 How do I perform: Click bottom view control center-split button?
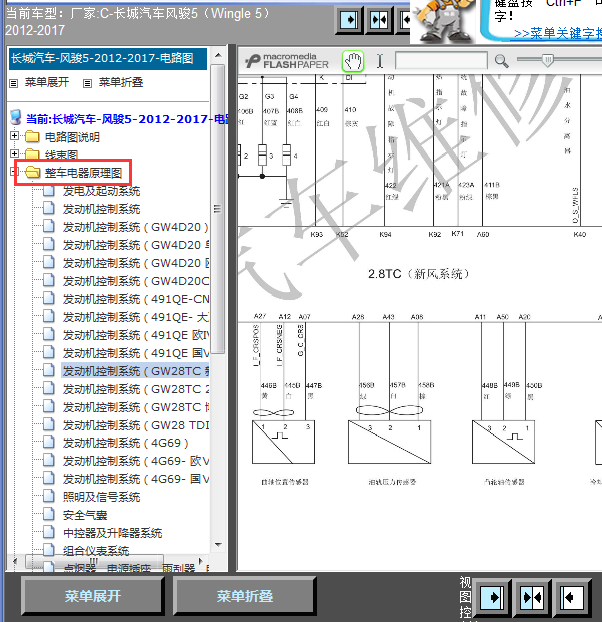(532, 597)
